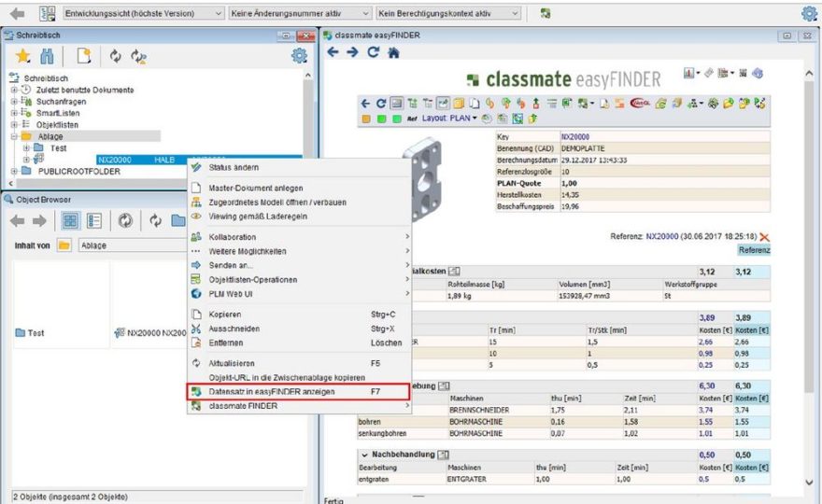Click the ENTGRATER machine cell
The width and height of the screenshot is (822, 504).
point(466,480)
